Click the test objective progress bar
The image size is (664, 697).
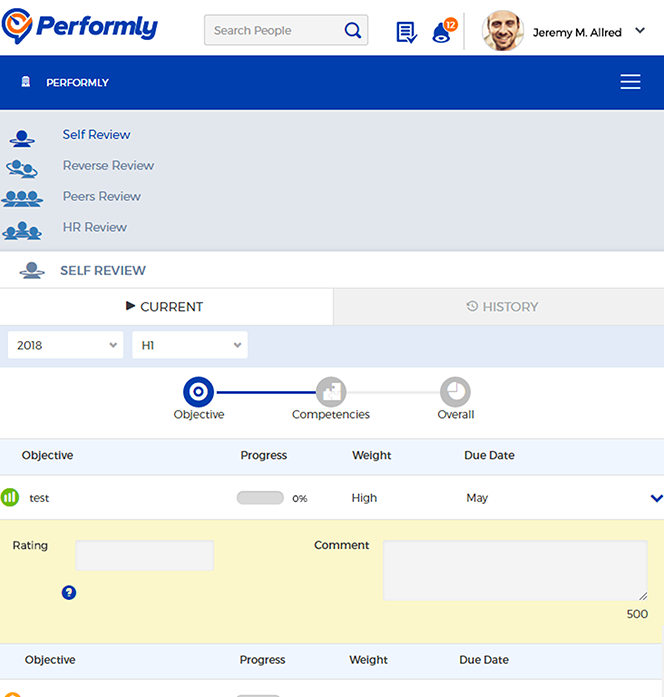[260, 498]
